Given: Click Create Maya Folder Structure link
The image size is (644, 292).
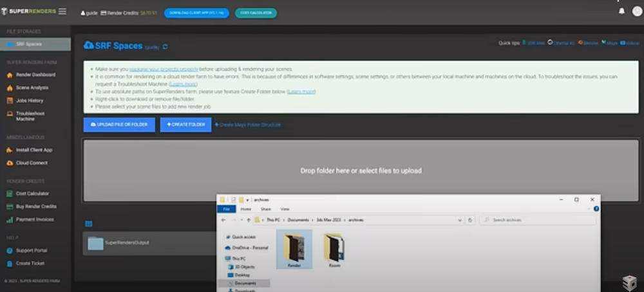Looking at the screenshot, I should [248, 125].
